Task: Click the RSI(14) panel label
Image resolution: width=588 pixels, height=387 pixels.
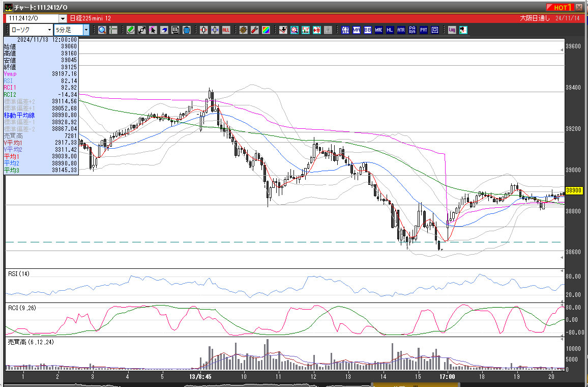Action: (x=19, y=274)
